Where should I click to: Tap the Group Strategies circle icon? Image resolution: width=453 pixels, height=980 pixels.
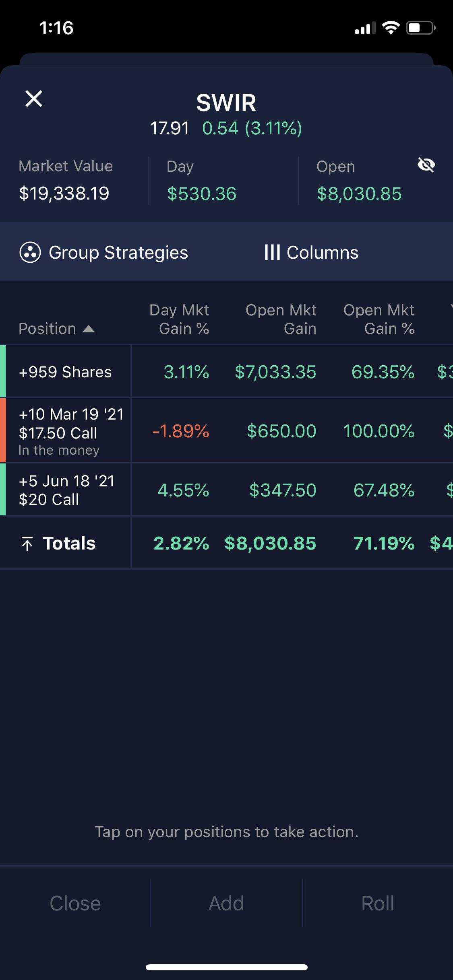tap(30, 253)
